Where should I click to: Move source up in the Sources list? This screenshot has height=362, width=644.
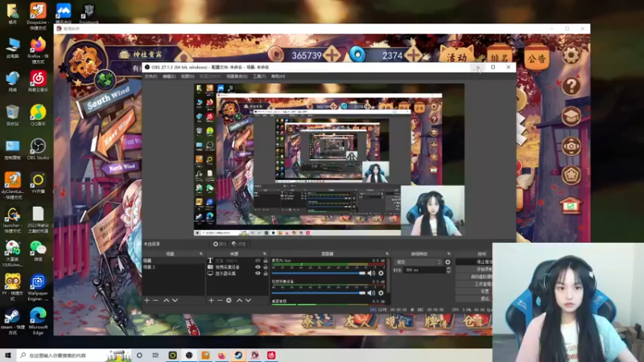(239, 300)
